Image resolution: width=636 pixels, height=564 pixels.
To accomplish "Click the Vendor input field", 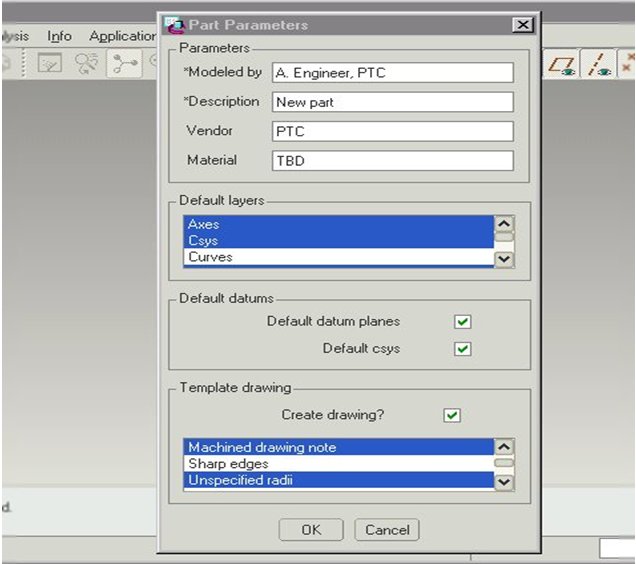I will tap(393, 131).
